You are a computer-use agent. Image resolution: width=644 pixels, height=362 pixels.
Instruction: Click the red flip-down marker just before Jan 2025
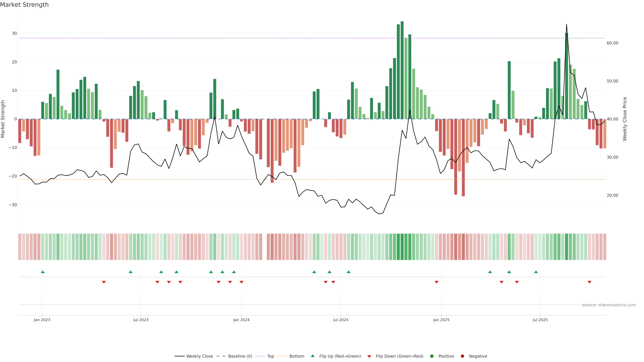click(437, 282)
